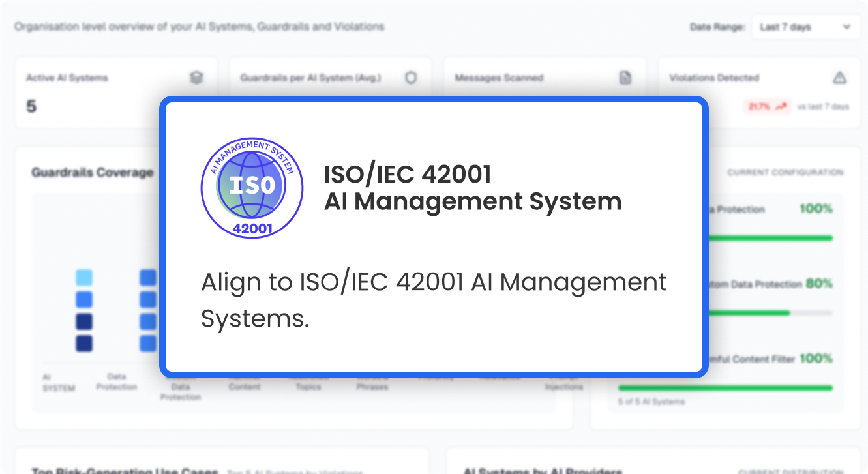Click the Messages Scanned card title

(x=499, y=78)
